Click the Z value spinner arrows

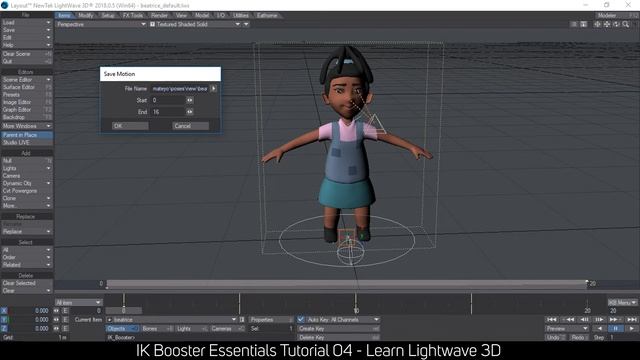(x=56, y=329)
